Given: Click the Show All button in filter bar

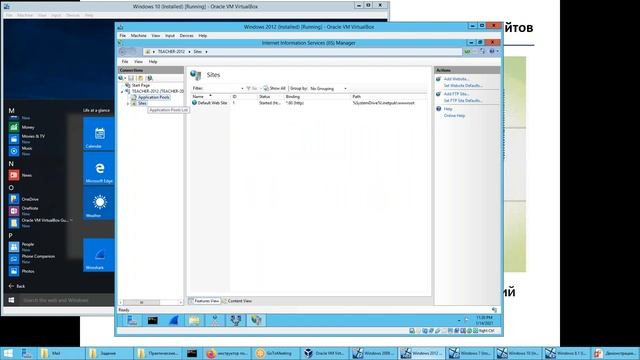Looking at the screenshot, I should 274,88.
